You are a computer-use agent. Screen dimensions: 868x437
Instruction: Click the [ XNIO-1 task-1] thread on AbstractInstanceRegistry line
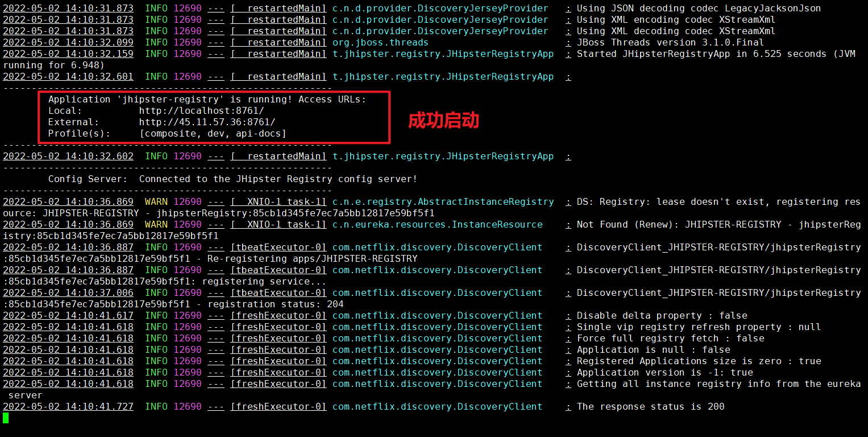pyautogui.click(x=279, y=201)
